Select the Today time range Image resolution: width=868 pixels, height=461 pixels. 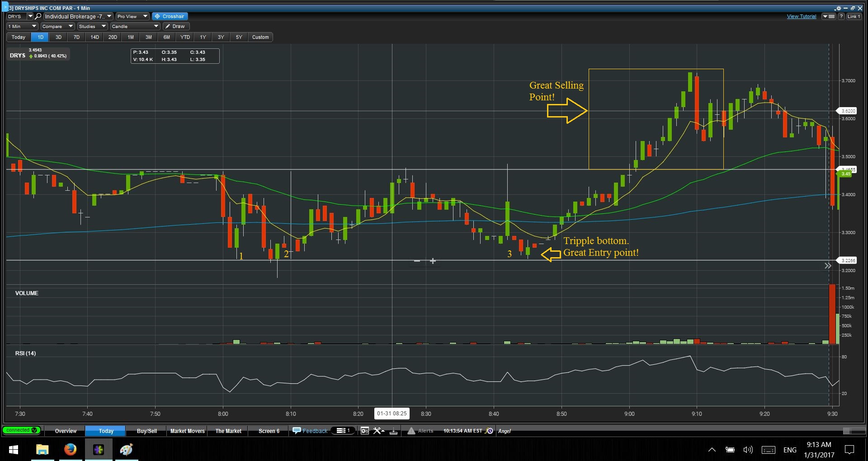click(x=19, y=37)
